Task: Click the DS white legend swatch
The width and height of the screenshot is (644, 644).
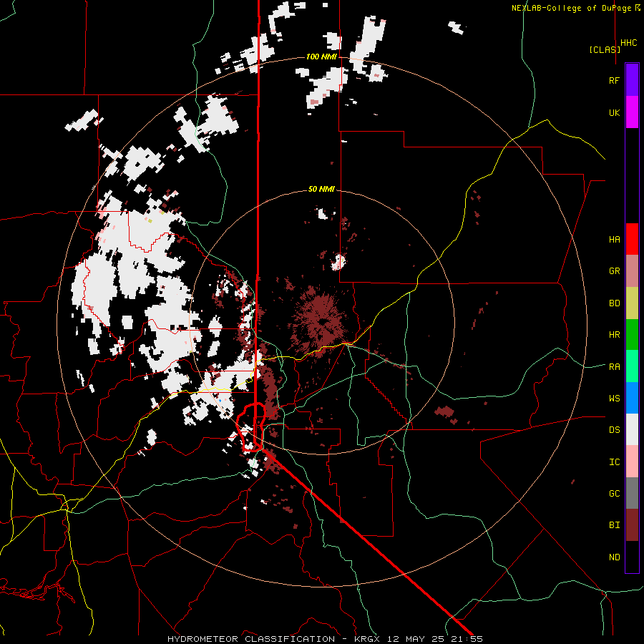Action: click(x=632, y=429)
